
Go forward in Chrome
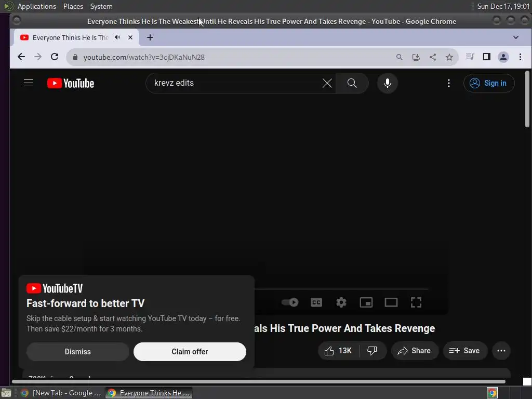point(38,57)
